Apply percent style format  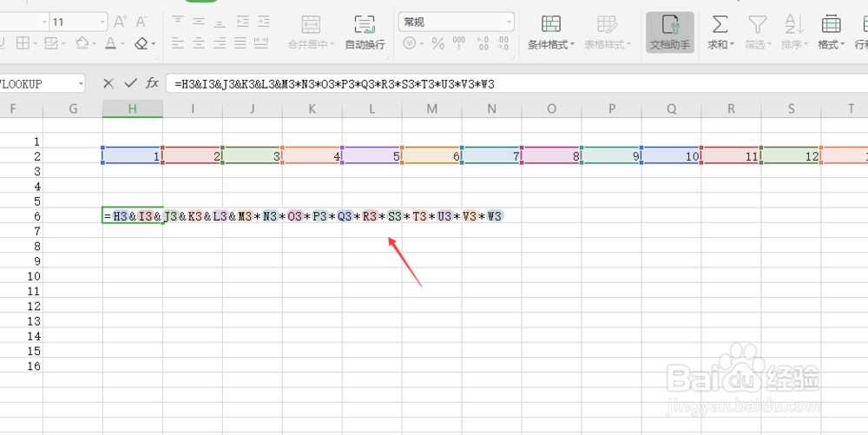pyautogui.click(x=437, y=43)
